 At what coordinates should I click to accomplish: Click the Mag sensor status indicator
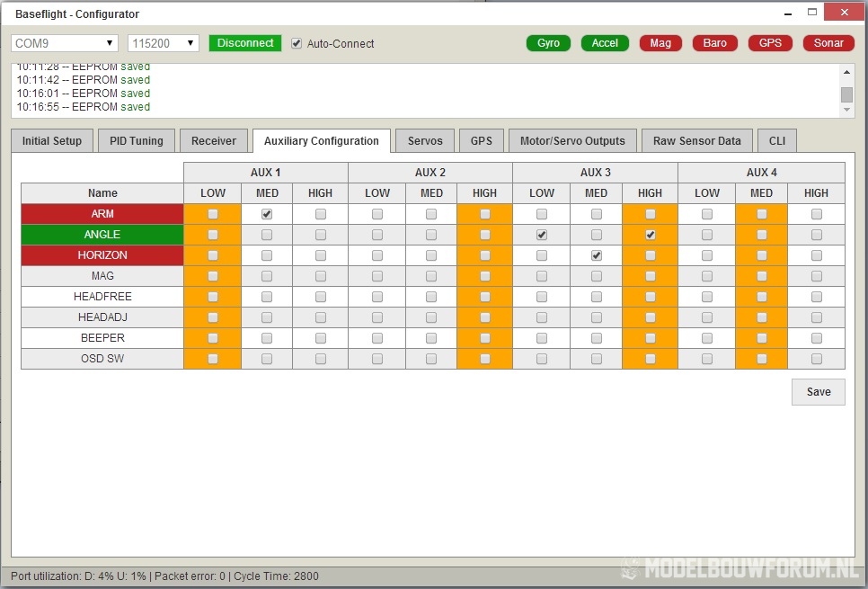tap(660, 43)
